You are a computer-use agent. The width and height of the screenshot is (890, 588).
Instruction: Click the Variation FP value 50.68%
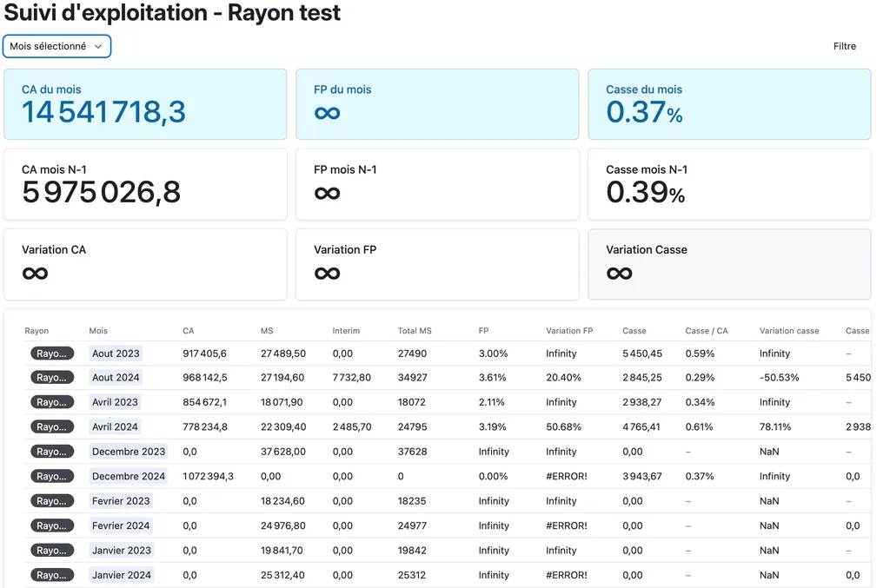pos(563,427)
